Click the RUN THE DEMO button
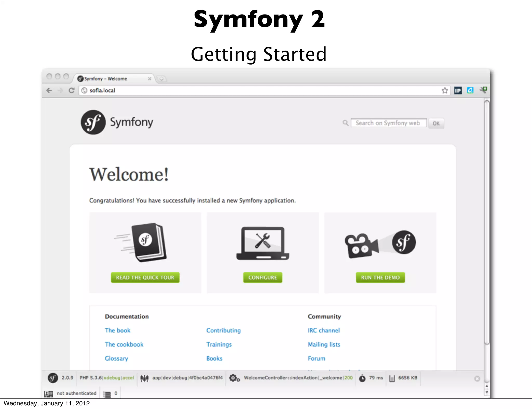532x409 pixels. (380, 277)
